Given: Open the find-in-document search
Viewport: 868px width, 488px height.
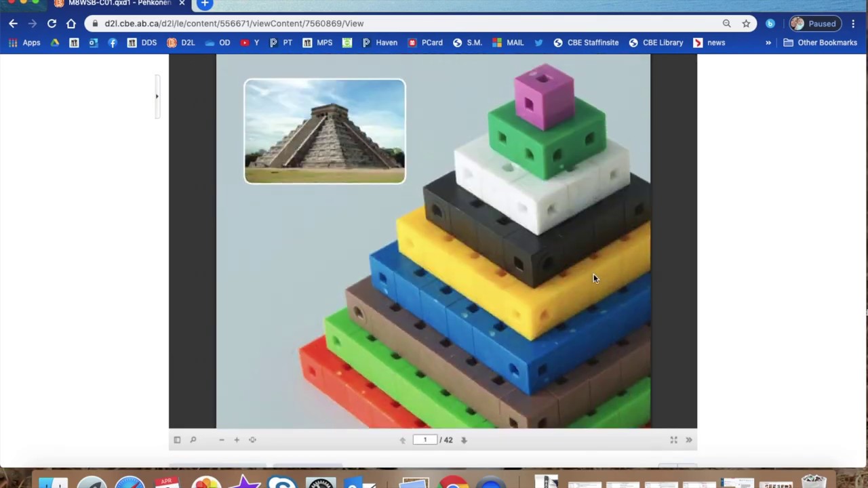Looking at the screenshot, I should point(193,440).
